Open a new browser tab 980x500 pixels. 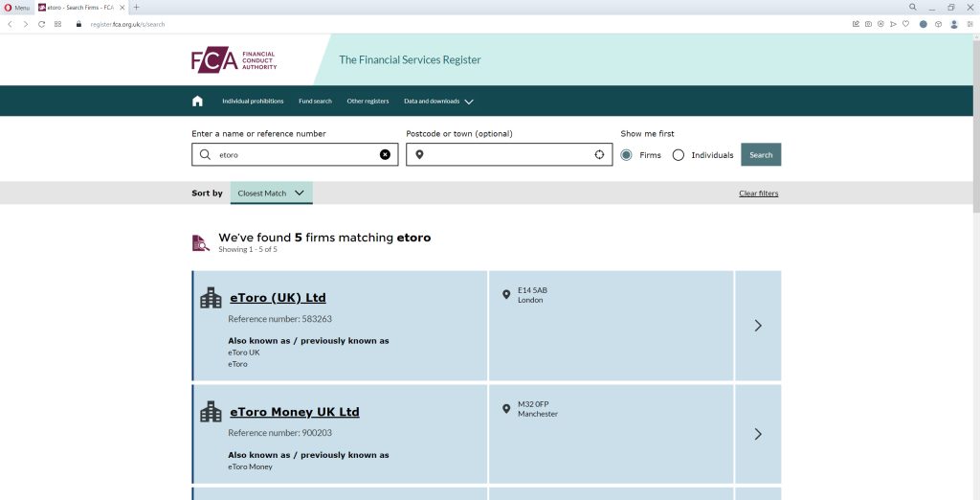[136, 8]
